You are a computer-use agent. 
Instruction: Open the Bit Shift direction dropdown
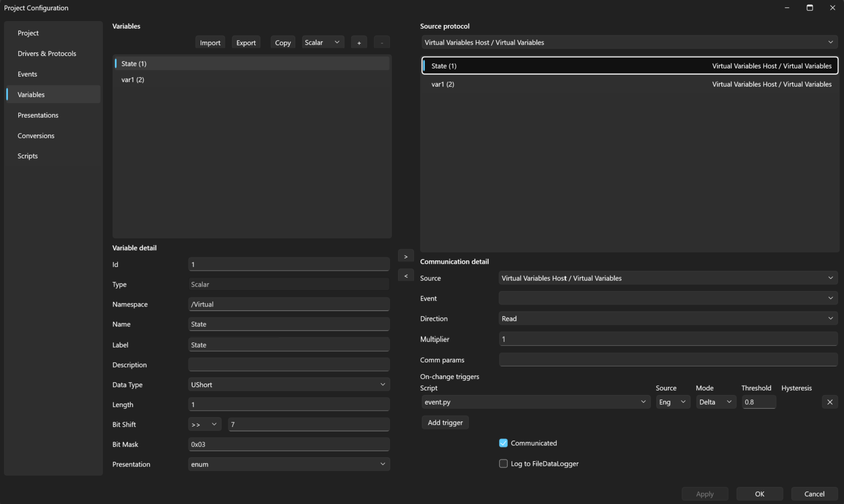tap(205, 425)
